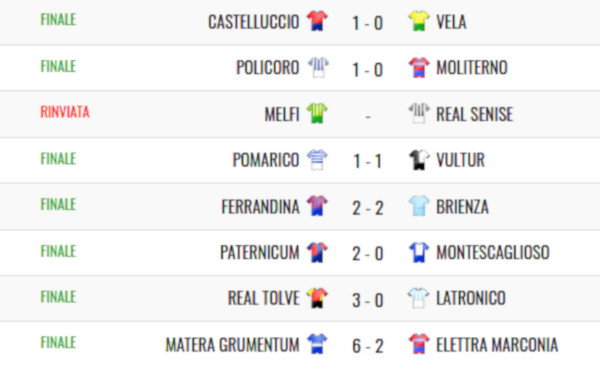Click the 3 - 0 Real Tolve score

point(368,300)
